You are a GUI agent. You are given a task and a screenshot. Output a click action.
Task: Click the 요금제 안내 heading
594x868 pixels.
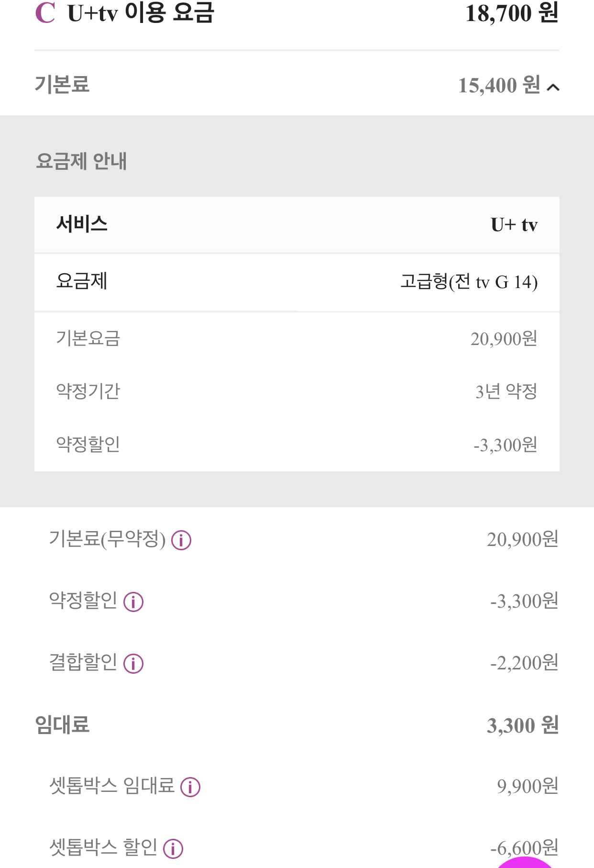82,161
